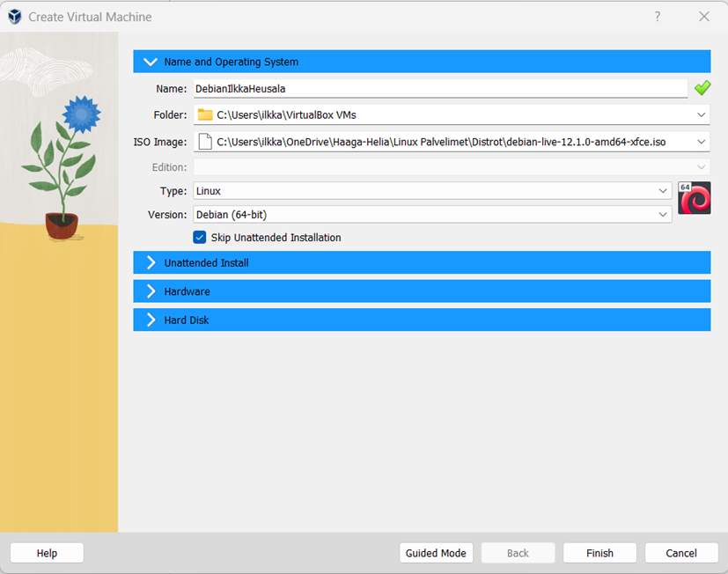
Task: Click the ISO file document icon
Action: coord(205,141)
